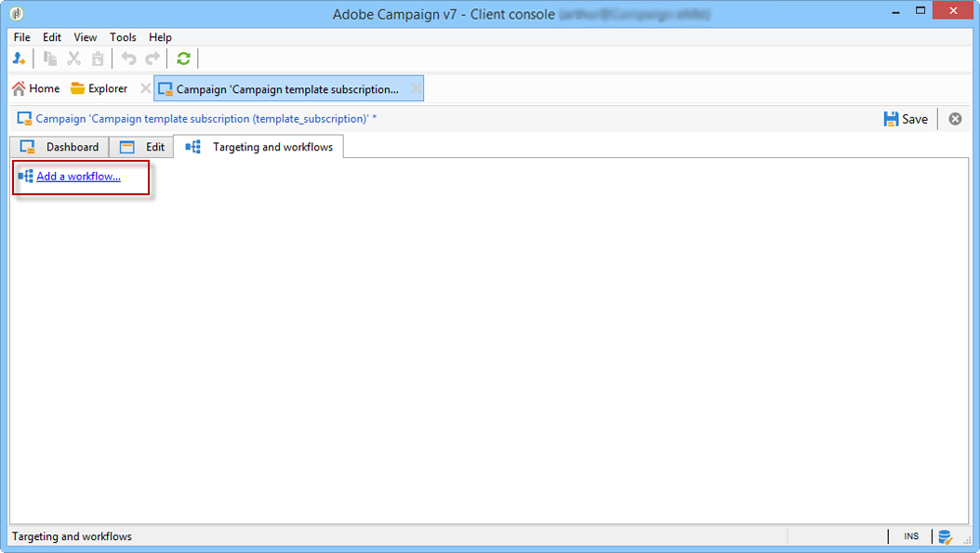Click the workflow icon beside Add a workflow

click(26, 177)
